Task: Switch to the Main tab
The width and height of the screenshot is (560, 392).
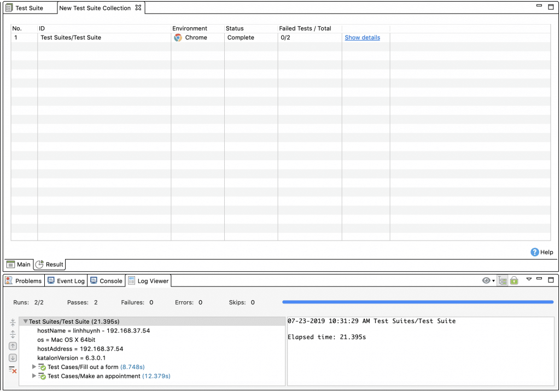Action: click(x=19, y=264)
